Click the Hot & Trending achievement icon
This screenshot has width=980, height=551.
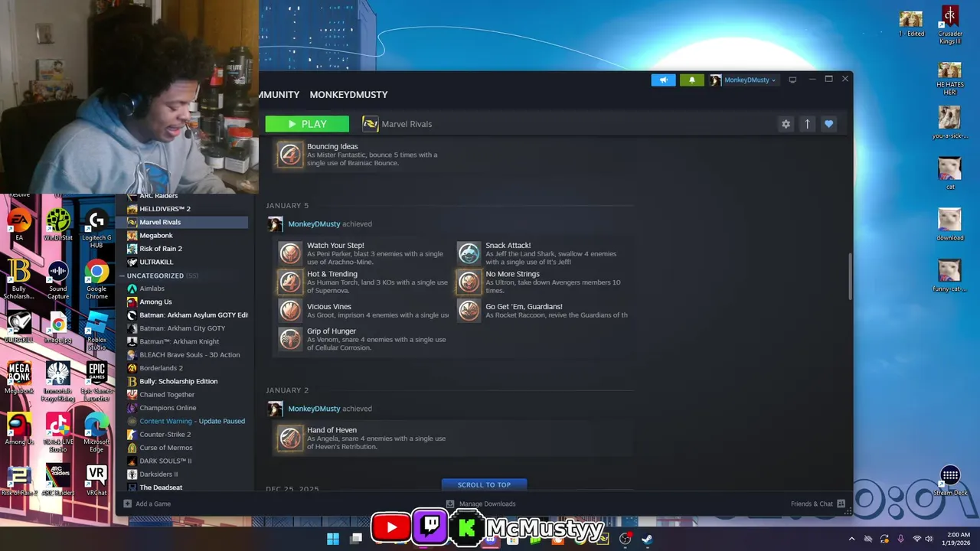pyautogui.click(x=290, y=282)
